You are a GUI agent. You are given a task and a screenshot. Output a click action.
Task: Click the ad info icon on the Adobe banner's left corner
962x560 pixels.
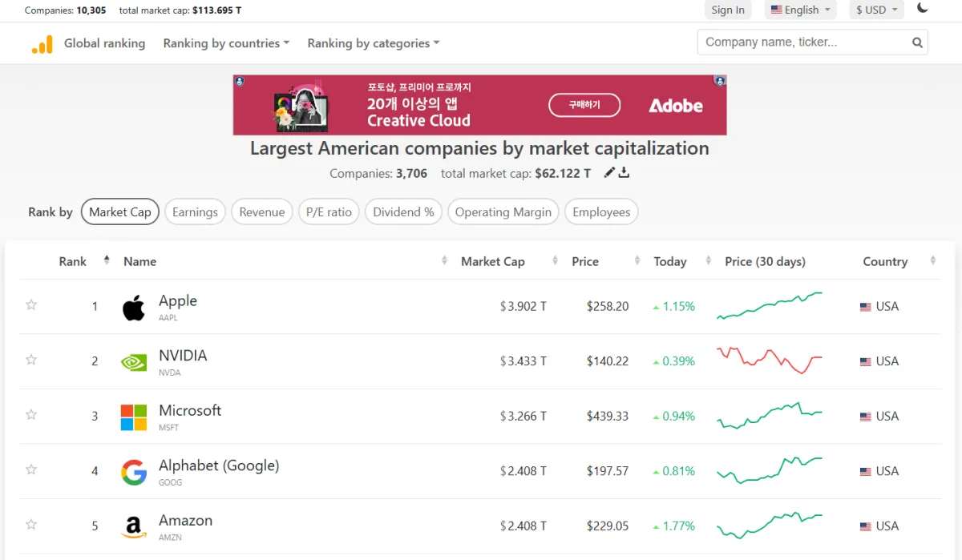240,81
